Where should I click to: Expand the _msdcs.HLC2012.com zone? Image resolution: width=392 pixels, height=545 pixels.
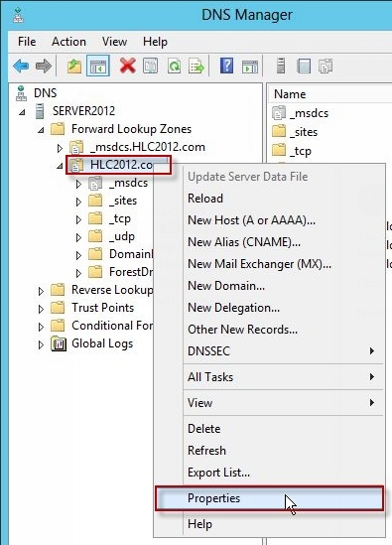coord(60,149)
